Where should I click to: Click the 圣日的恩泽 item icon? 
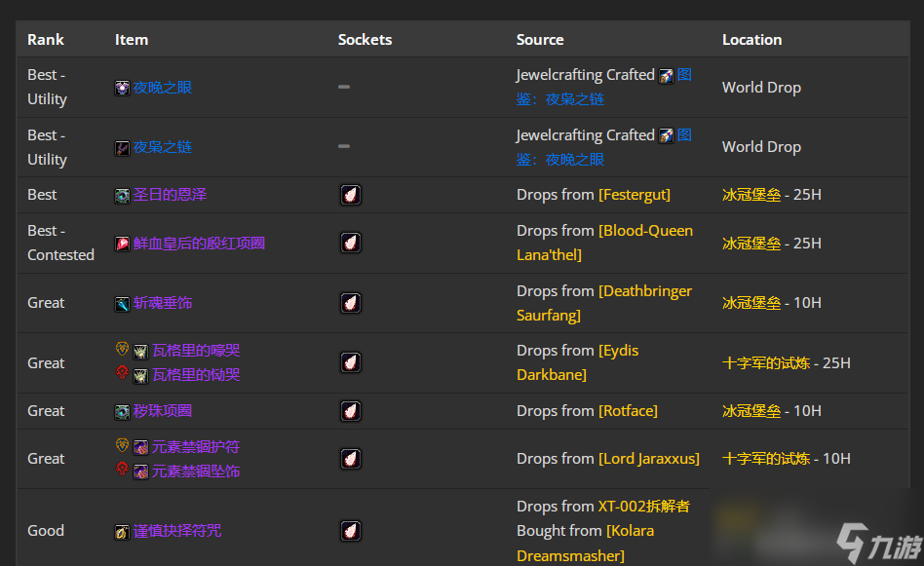[122, 196]
